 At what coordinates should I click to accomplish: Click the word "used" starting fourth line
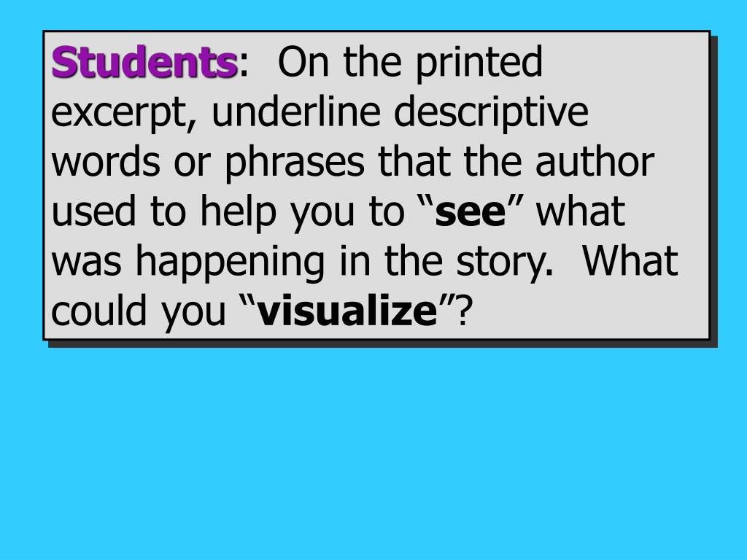pyautogui.click(x=94, y=211)
